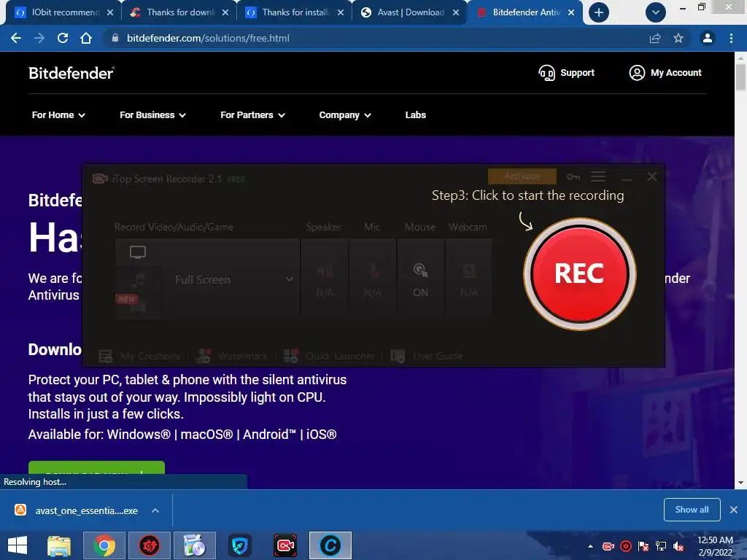Open the installer disc icon on taskbar
Image resolution: width=747 pixels, height=560 pixels.
point(194,545)
